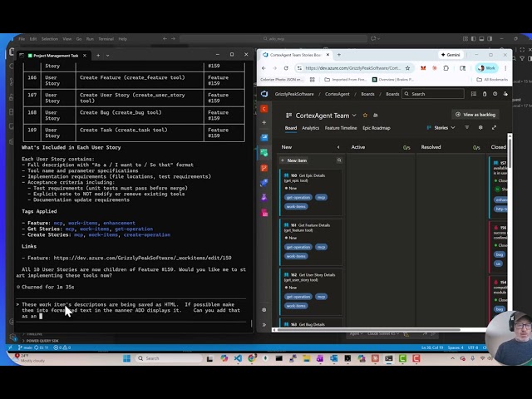Open Selection menu in VS Code
This screenshot has width=532, height=399.
coord(50,39)
